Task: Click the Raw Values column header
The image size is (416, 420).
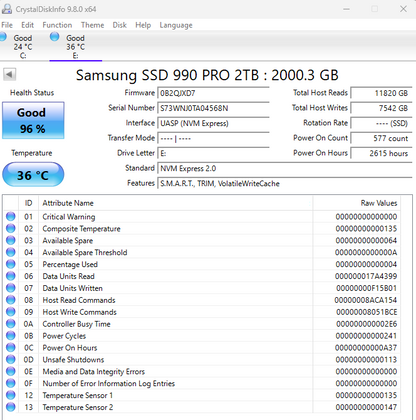Action: [356, 203]
